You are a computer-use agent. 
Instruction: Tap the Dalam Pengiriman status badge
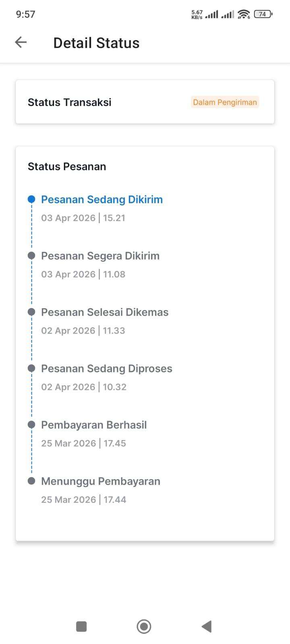pyautogui.click(x=225, y=102)
